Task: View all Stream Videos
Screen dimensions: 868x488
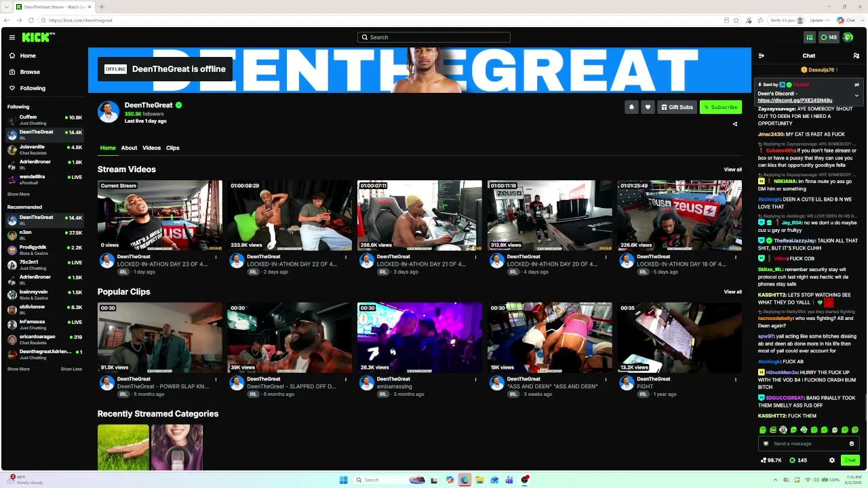Action: (733, 169)
